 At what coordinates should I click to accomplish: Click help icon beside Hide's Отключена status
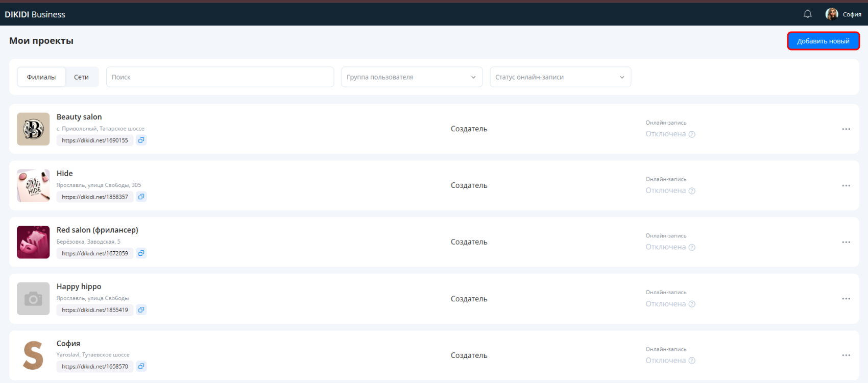(x=692, y=191)
